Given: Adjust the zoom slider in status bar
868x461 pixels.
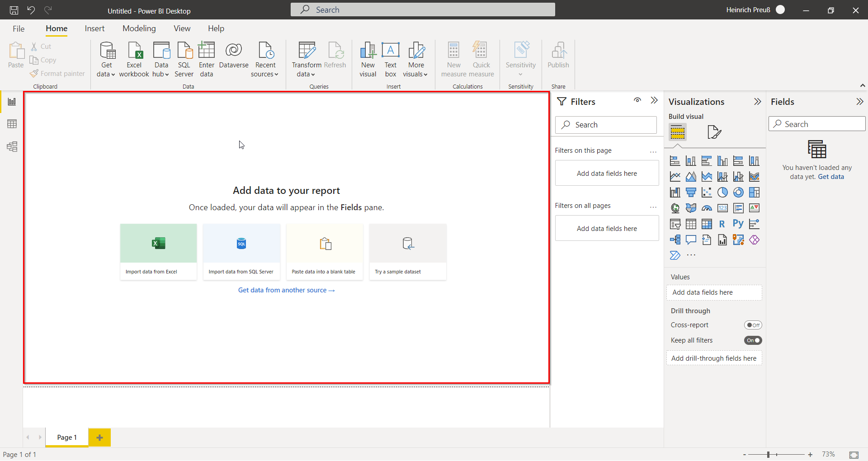Looking at the screenshot, I should coord(768,455).
